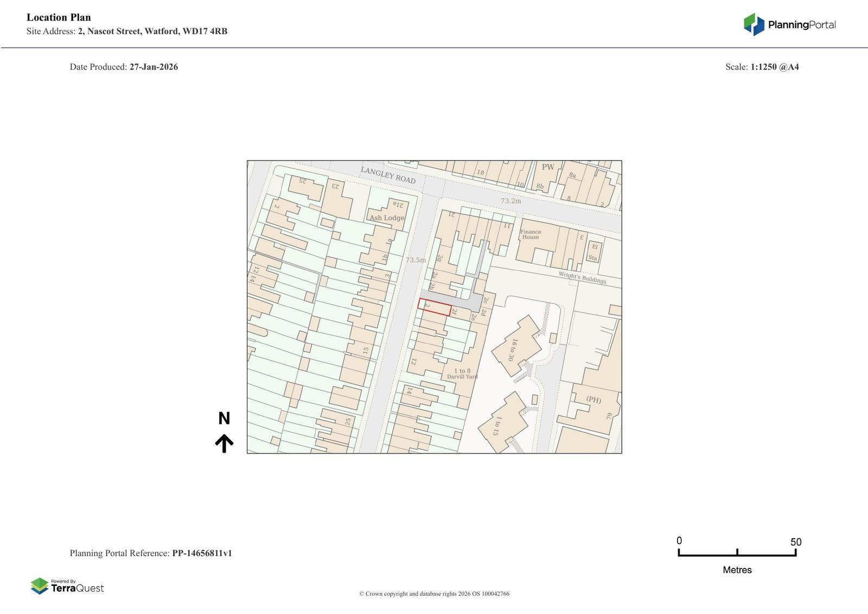Select the date produced '27-Jan-2026'
The height and width of the screenshot is (614, 868).
click(x=154, y=67)
